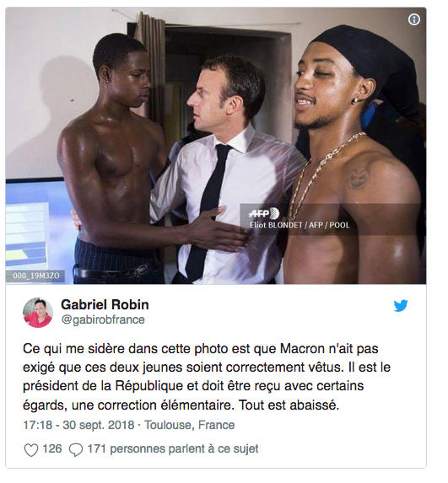Open the tweet timestamp 17:18 - 30 sept. 2018
The height and width of the screenshot is (483, 448).
(78, 425)
